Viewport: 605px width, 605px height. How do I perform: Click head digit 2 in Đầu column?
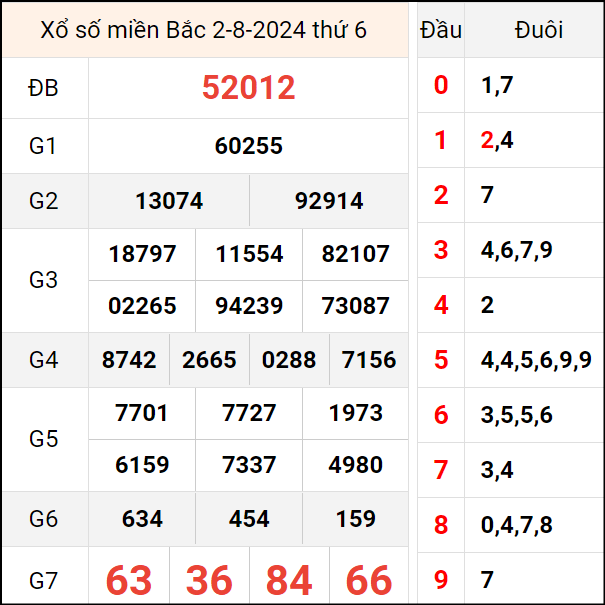coord(441,195)
